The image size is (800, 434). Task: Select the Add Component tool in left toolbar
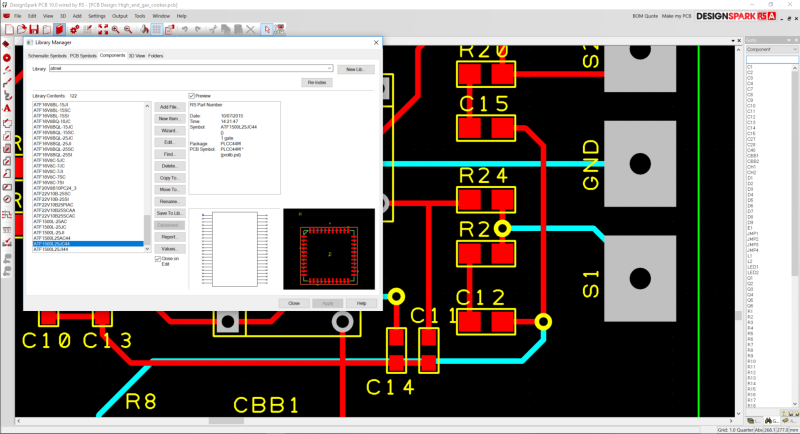(7, 45)
